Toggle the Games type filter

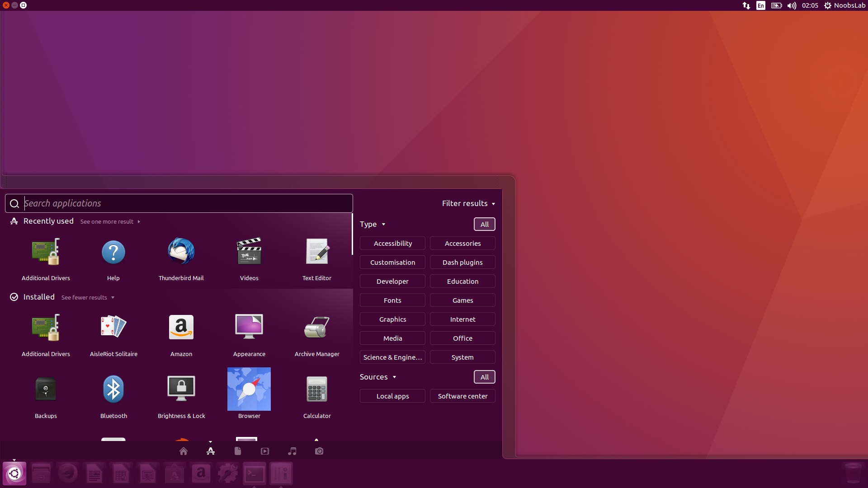click(x=462, y=300)
